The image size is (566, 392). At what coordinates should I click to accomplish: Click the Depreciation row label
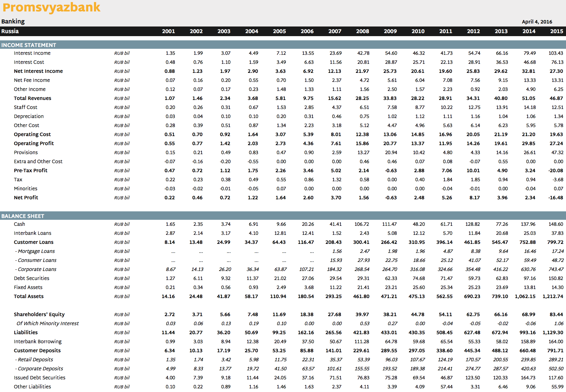(29, 117)
